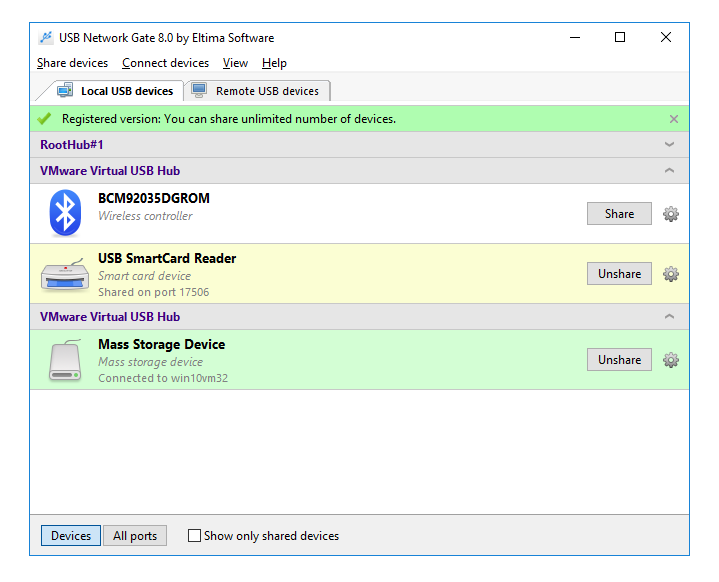Click the green checkmark registration icon
The image size is (719, 582).
pyautogui.click(x=44, y=119)
